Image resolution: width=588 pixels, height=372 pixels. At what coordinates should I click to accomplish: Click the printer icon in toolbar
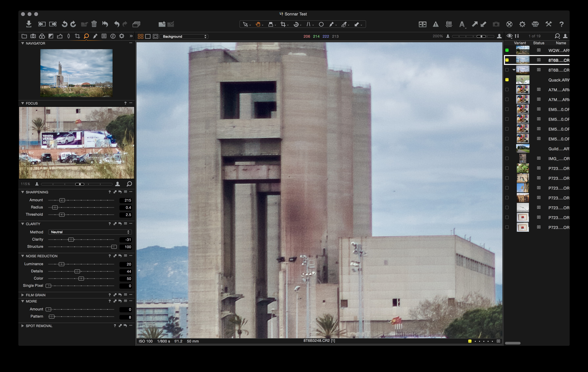(535, 24)
